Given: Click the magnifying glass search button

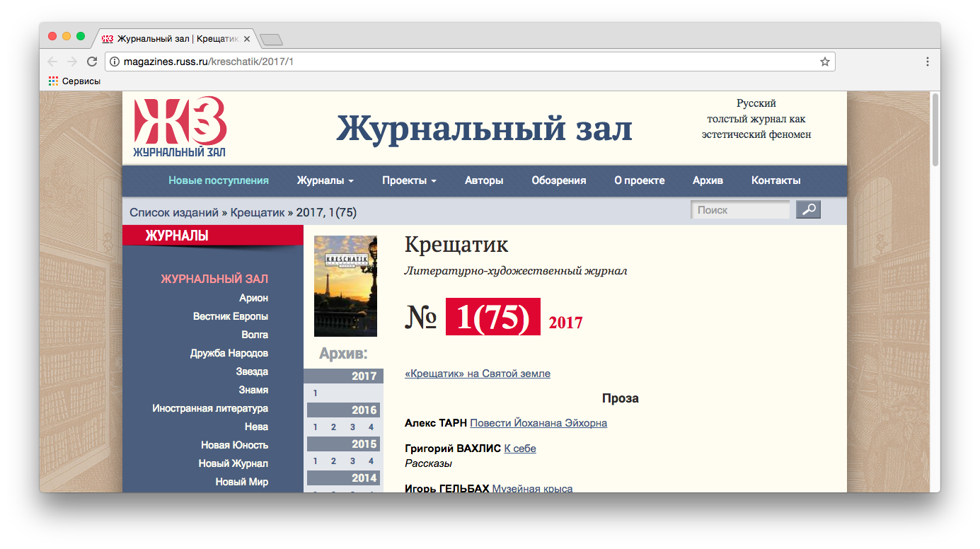Looking at the screenshot, I should tap(808, 209).
